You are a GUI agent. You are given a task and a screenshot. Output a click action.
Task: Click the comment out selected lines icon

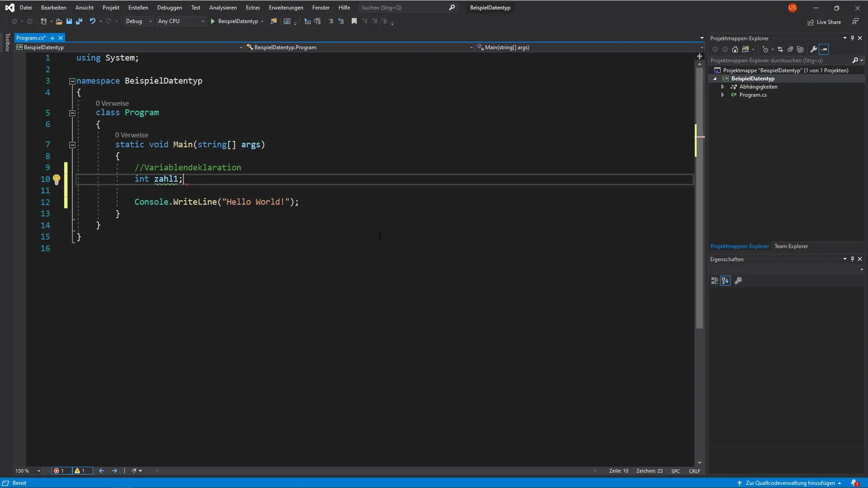coord(331,21)
